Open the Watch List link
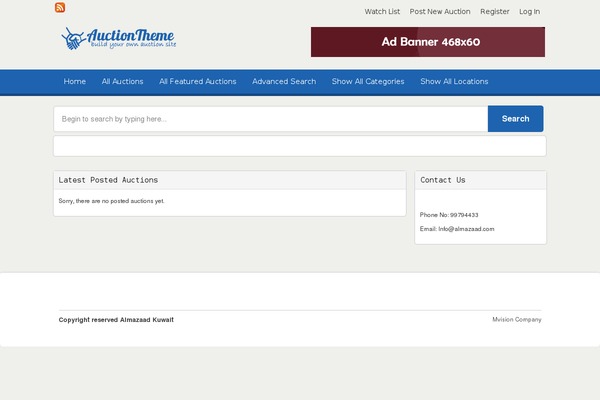Image resolution: width=600 pixels, height=400 pixels. pos(382,11)
